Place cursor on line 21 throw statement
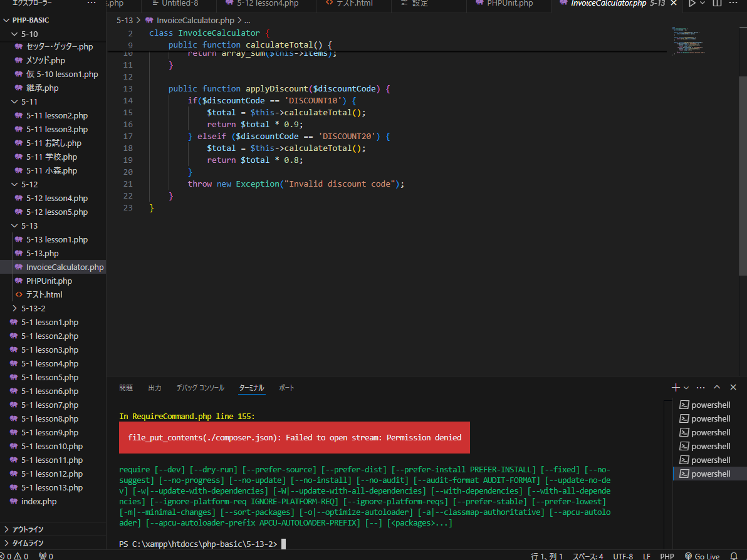Image resolution: width=747 pixels, height=560 pixels. 295,184
